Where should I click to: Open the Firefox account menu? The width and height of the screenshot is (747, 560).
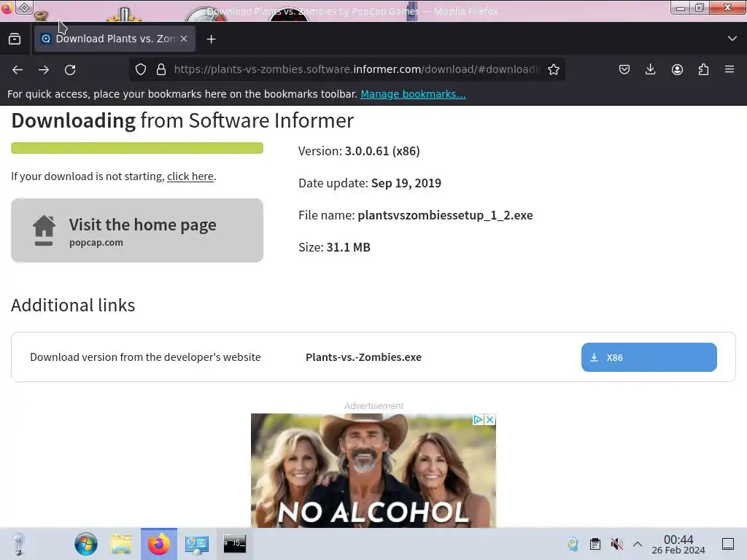pyautogui.click(x=677, y=69)
